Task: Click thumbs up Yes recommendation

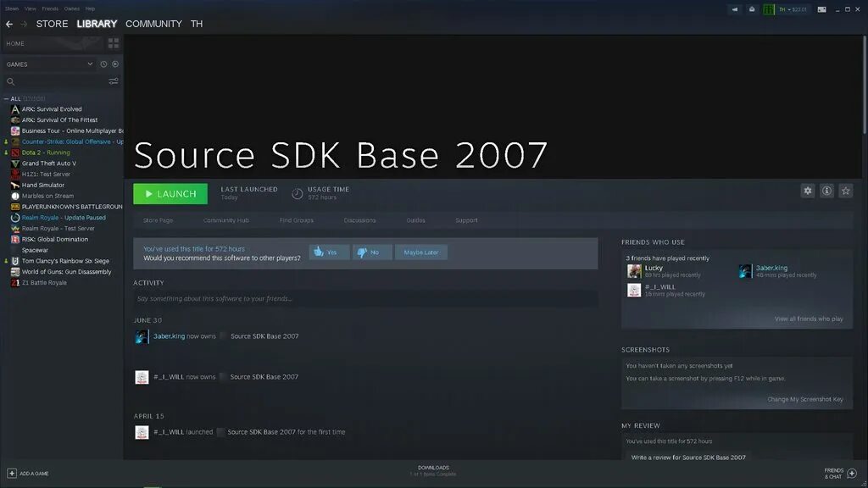Action: tap(329, 252)
